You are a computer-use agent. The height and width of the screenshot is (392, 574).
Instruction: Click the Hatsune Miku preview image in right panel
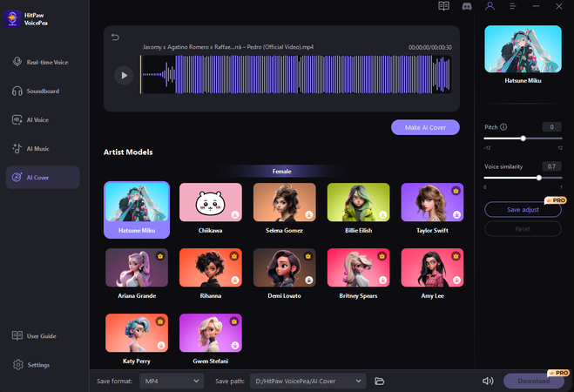pos(523,49)
